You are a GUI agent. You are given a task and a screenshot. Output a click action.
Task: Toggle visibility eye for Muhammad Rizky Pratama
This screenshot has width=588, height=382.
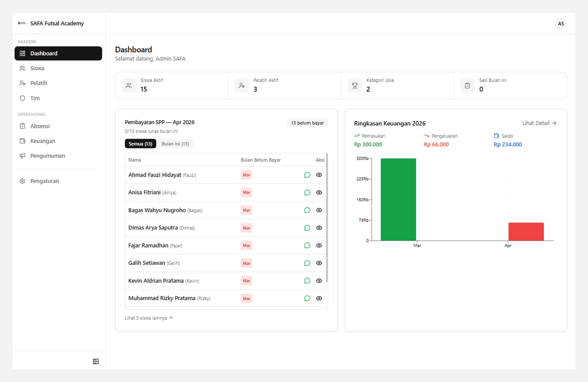click(x=319, y=298)
